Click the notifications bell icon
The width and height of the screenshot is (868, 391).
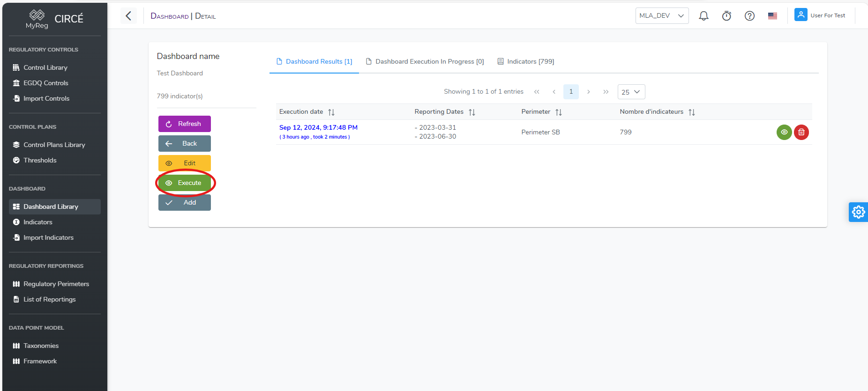[x=703, y=16]
